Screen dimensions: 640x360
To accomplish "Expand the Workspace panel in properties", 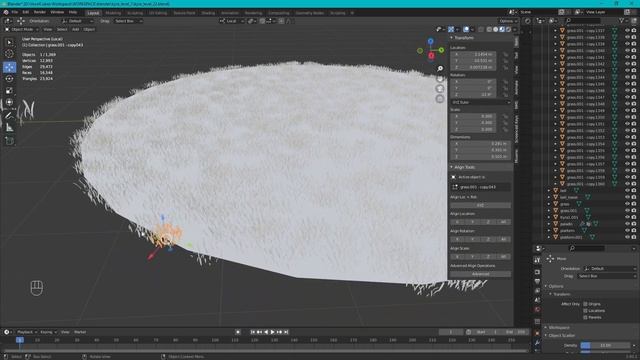I will (x=546, y=328).
